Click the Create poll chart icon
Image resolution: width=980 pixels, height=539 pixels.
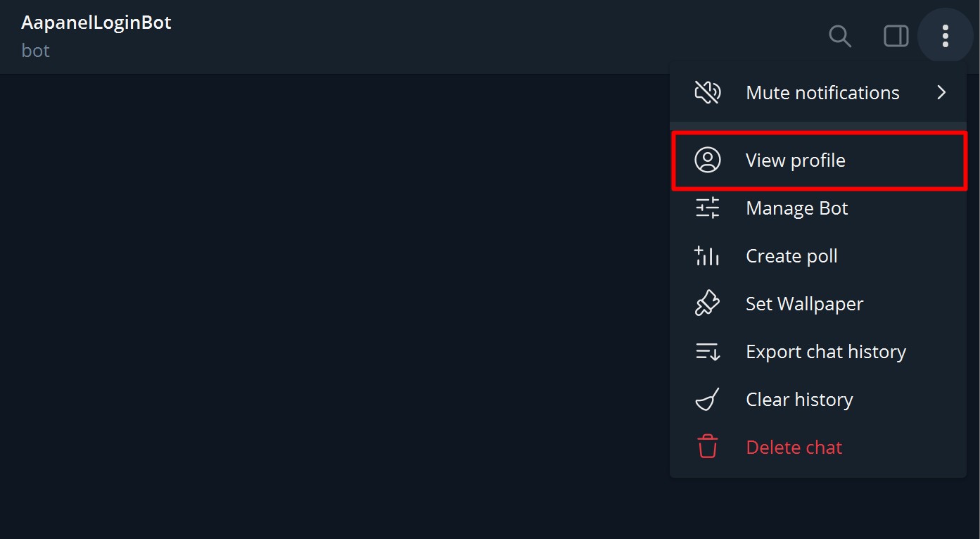(707, 256)
